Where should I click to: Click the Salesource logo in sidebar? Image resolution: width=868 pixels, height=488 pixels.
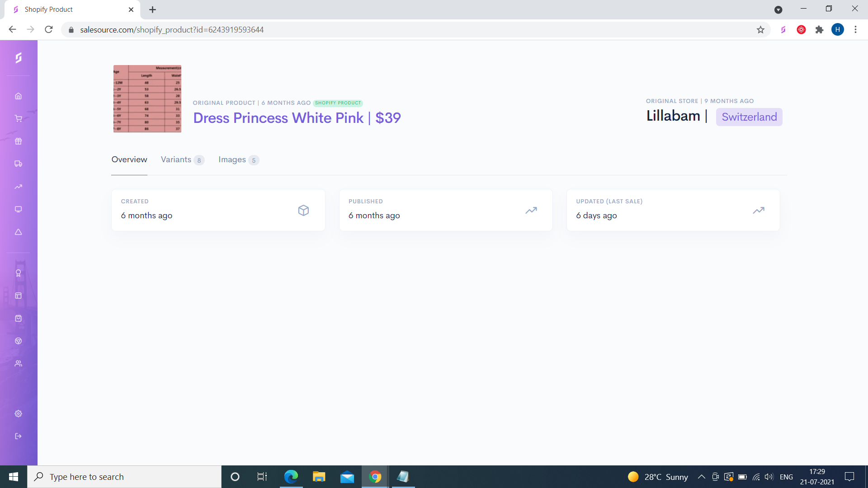coord(18,58)
